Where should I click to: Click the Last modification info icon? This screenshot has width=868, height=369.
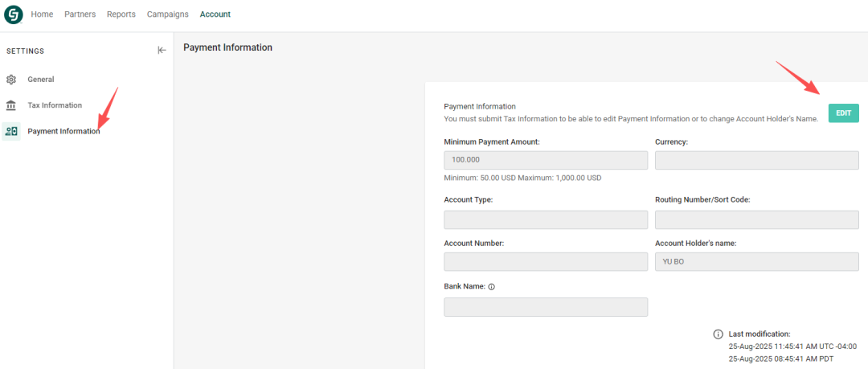tap(718, 334)
